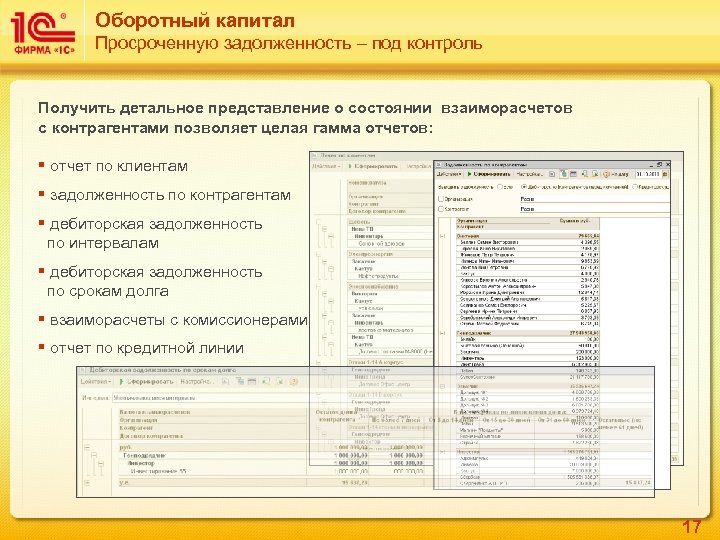Click Сформировать in the Отчет по клиентам window
The height and width of the screenshot is (540, 720).
[x=373, y=166]
